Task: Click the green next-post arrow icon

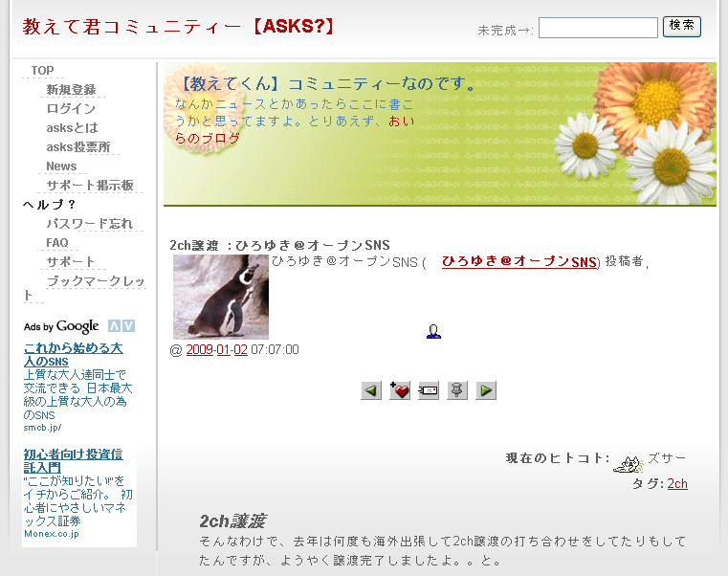Action: (486, 390)
